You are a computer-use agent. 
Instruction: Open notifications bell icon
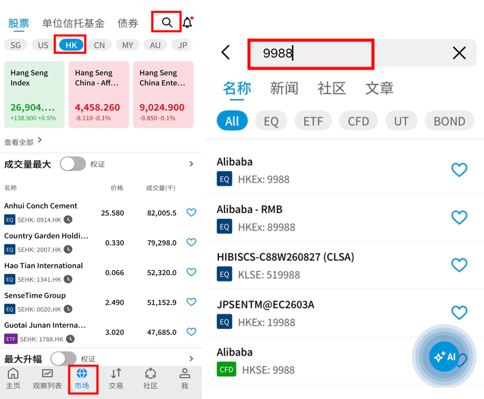188,22
